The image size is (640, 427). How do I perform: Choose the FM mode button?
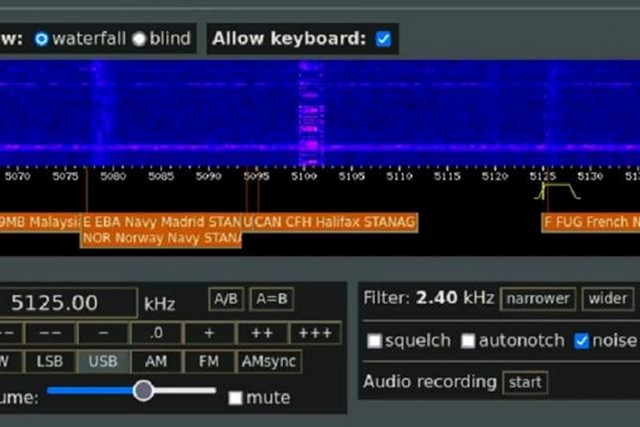(208, 362)
